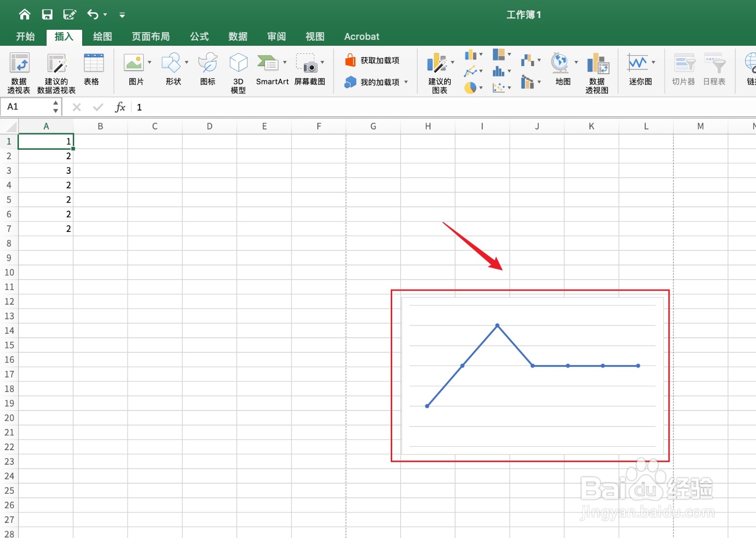Click the Name Box showing A1

27,107
